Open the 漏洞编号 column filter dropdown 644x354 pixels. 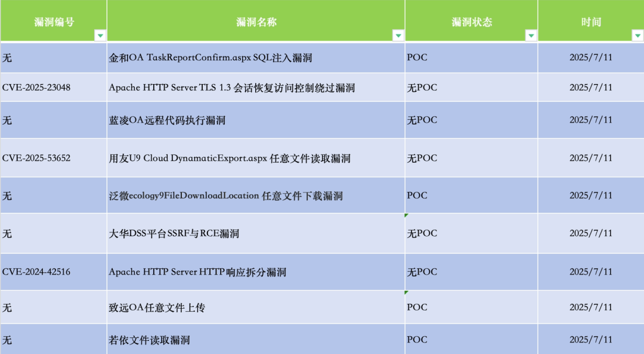[x=100, y=36]
